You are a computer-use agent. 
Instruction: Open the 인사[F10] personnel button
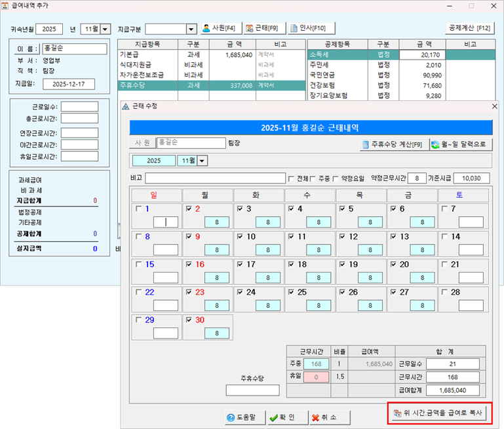pyautogui.click(x=311, y=29)
